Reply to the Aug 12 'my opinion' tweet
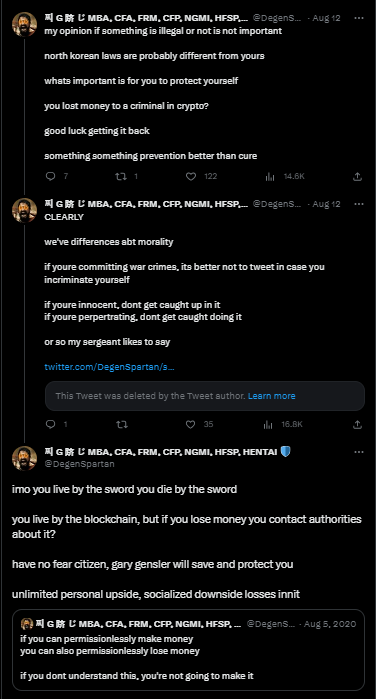This screenshot has width=376, height=699. coord(51,177)
